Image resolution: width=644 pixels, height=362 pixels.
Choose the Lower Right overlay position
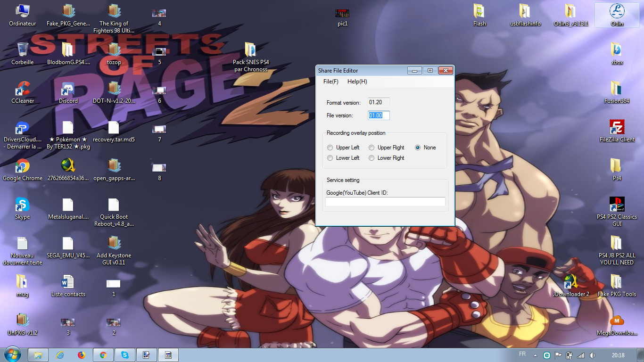(372, 158)
